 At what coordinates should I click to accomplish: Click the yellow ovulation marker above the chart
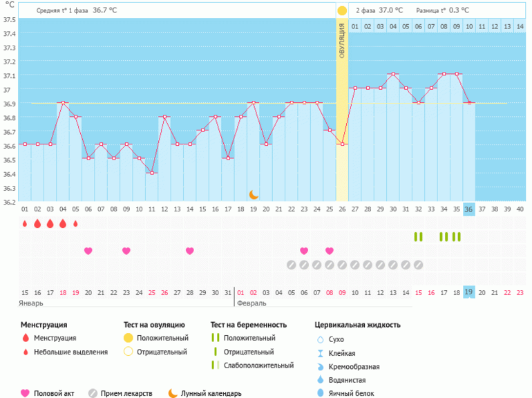pyautogui.click(x=342, y=11)
